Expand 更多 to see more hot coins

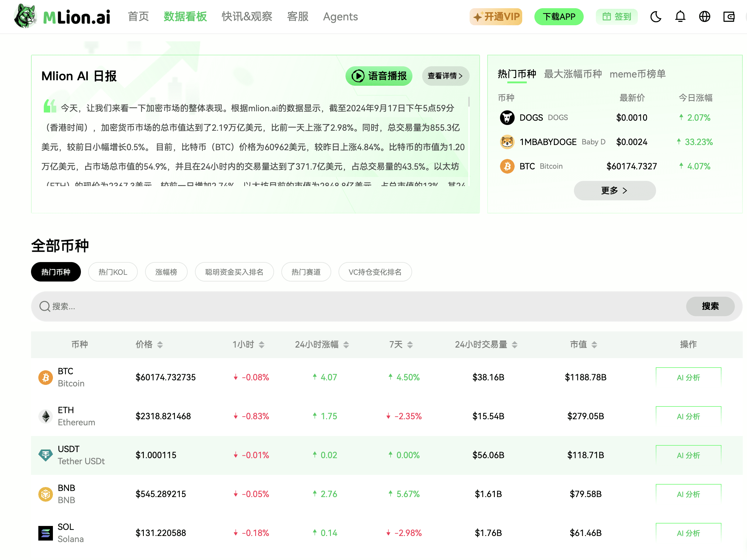pos(615,190)
